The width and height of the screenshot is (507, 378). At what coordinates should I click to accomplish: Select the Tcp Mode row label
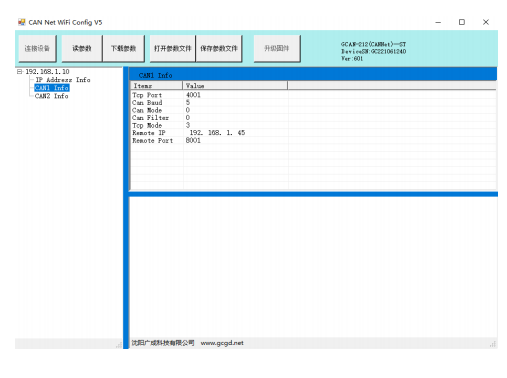[147, 125]
